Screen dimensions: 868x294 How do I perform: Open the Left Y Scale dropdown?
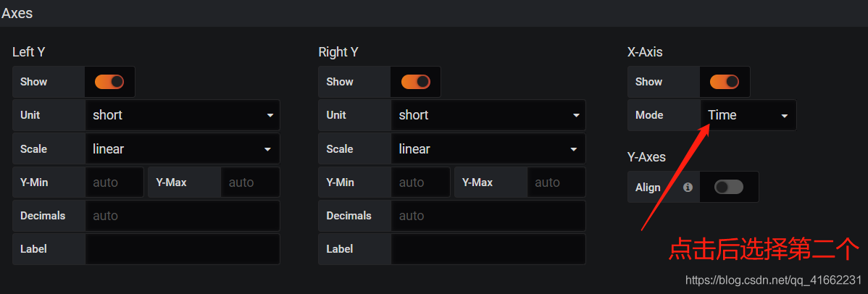(183, 149)
